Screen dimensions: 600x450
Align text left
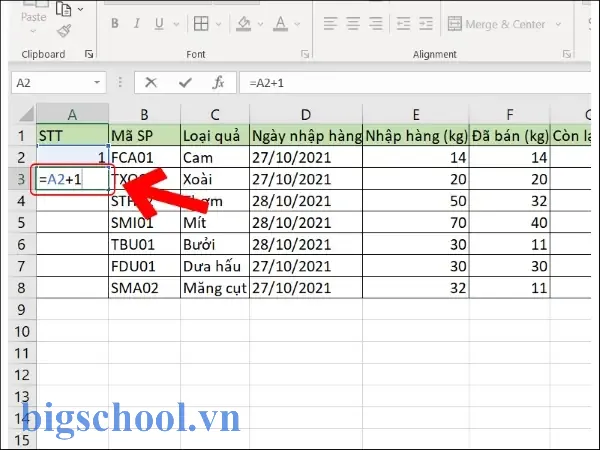click(x=330, y=24)
